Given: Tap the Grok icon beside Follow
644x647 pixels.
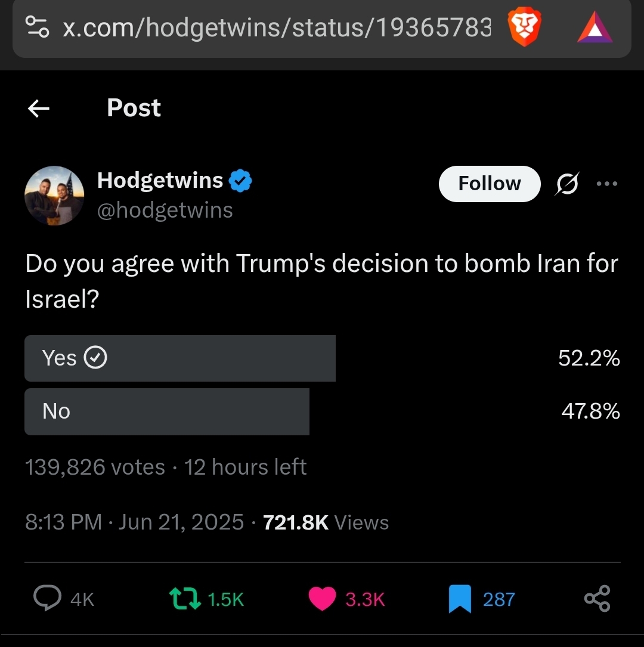Looking at the screenshot, I should click(566, 184).
